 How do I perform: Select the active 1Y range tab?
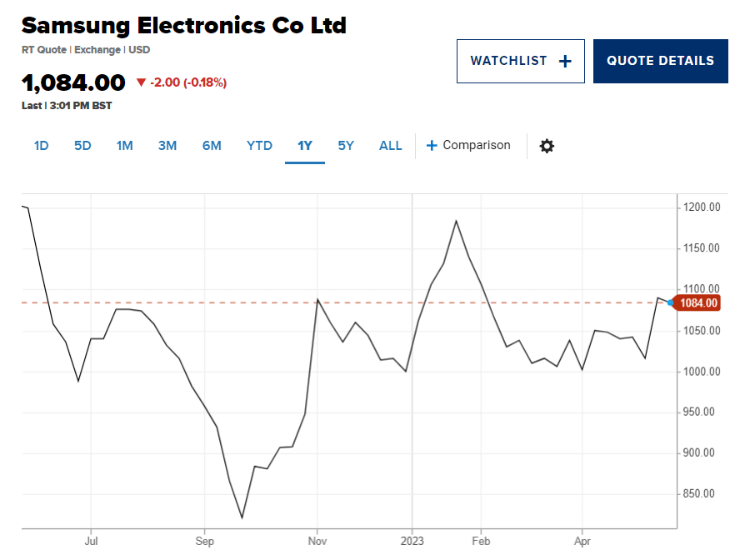coord(305,145)
